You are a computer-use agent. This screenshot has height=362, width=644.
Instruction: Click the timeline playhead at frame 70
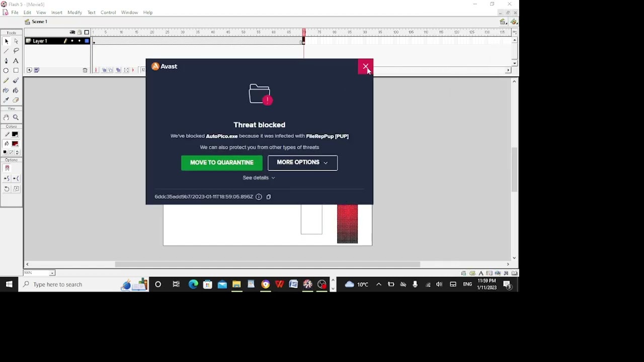click(304, 33)
